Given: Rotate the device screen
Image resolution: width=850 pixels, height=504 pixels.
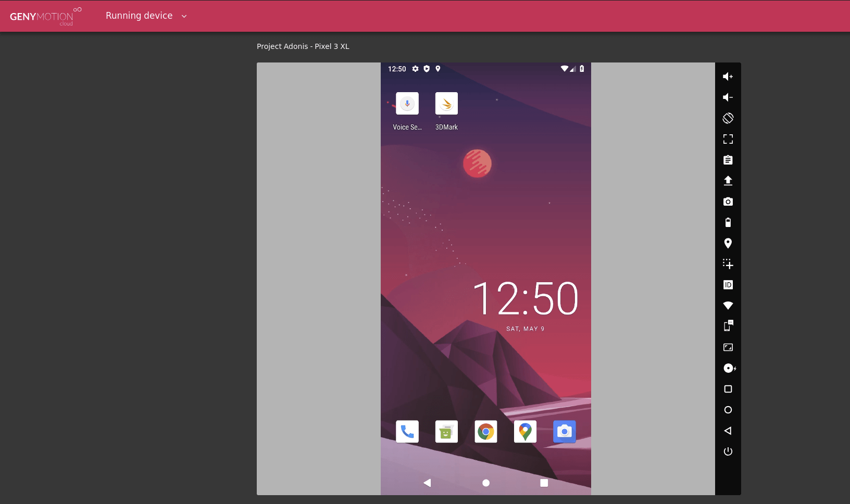Looking at the screenshot, I should coord(728,118).
